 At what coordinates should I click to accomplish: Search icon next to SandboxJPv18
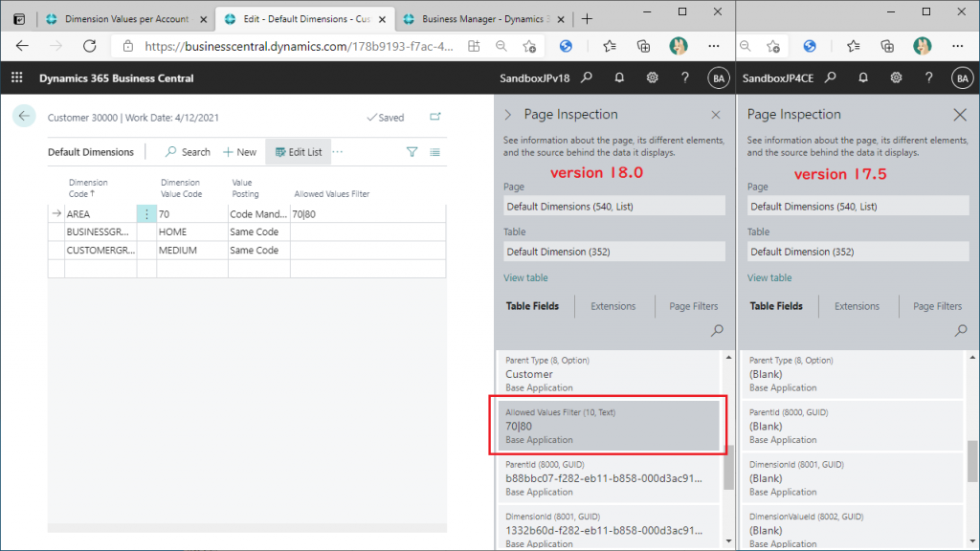tap(587, 78)
